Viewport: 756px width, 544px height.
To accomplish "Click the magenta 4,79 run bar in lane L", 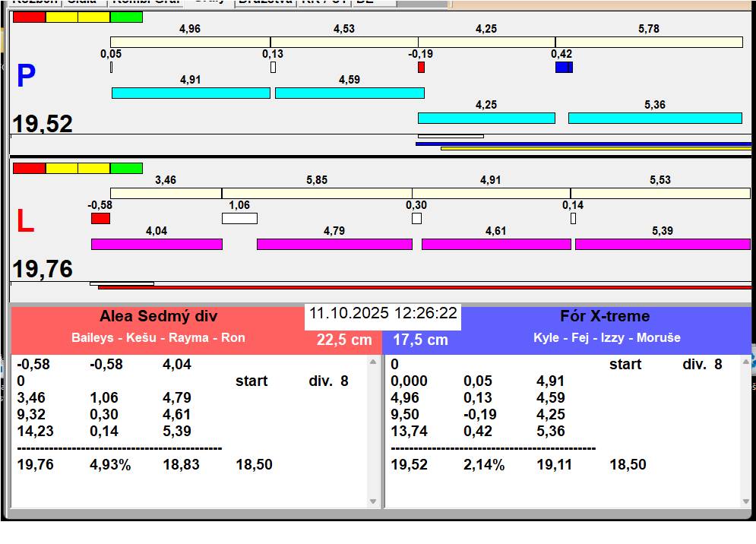I will [334, 244].
